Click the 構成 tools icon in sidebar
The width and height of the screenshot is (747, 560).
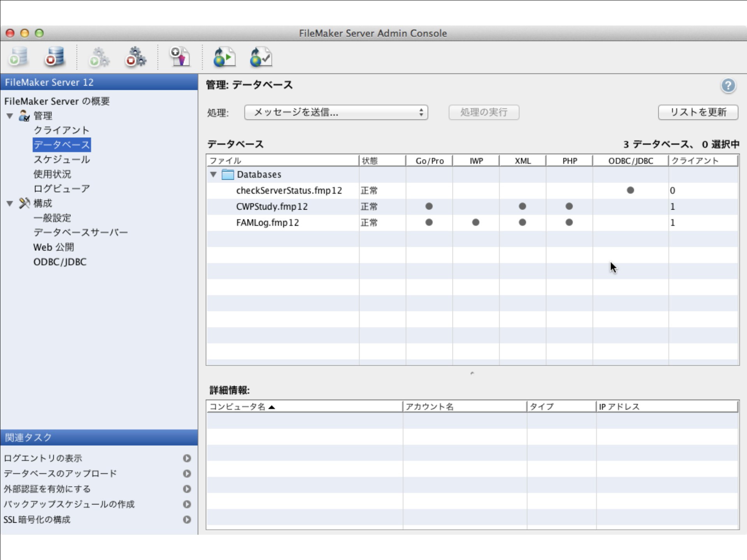(x=24, y=203)
